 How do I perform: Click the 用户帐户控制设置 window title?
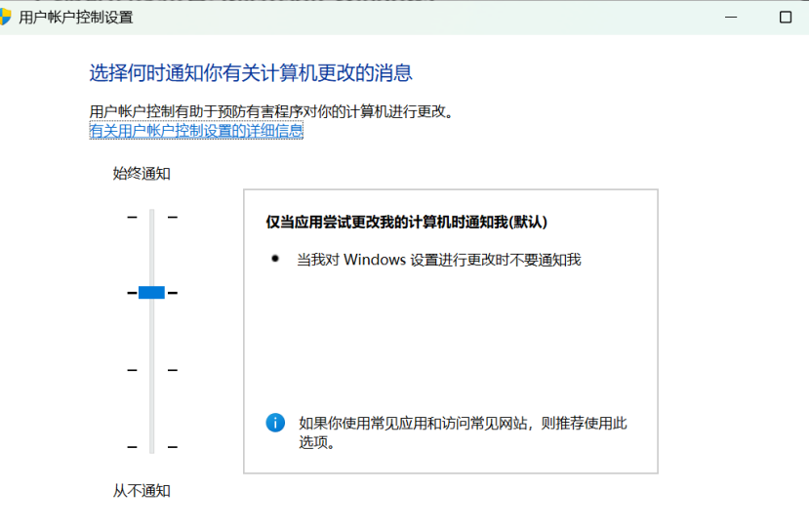[76, 17]
